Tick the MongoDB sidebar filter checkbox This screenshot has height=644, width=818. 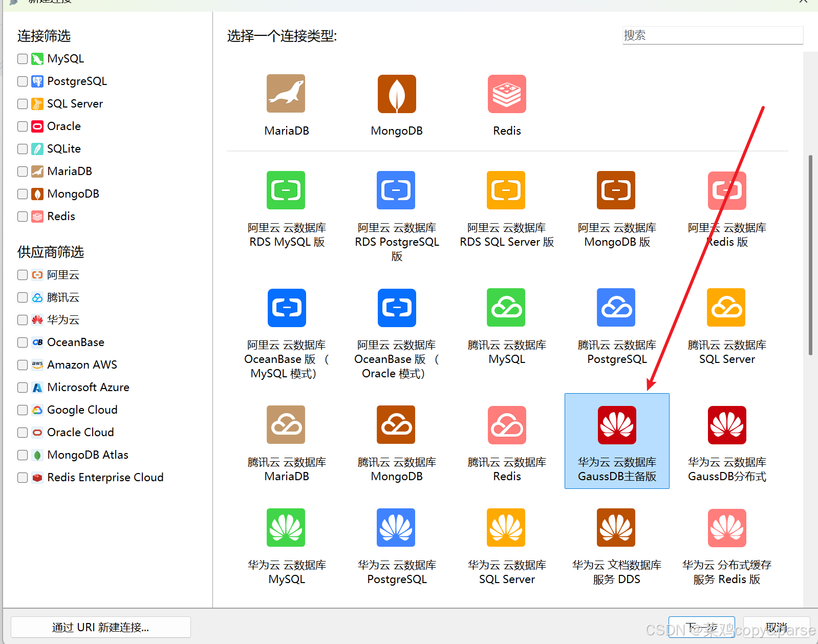pyautogui.click(x=23, y=194)
